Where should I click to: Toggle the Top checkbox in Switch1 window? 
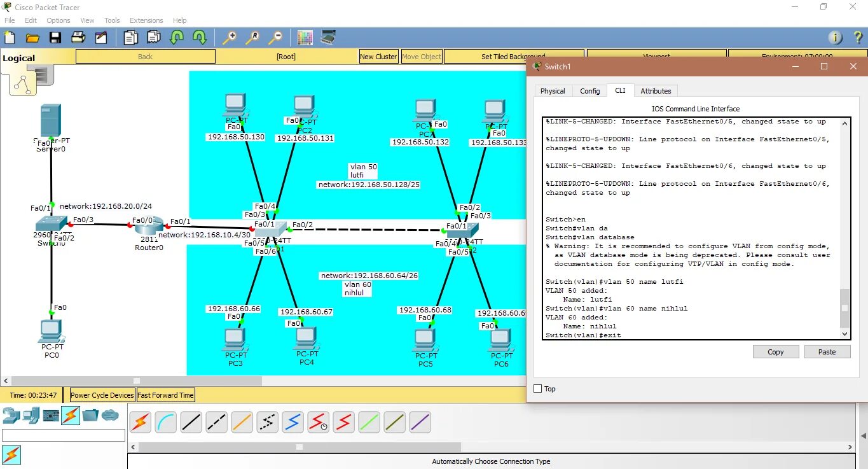538,389
